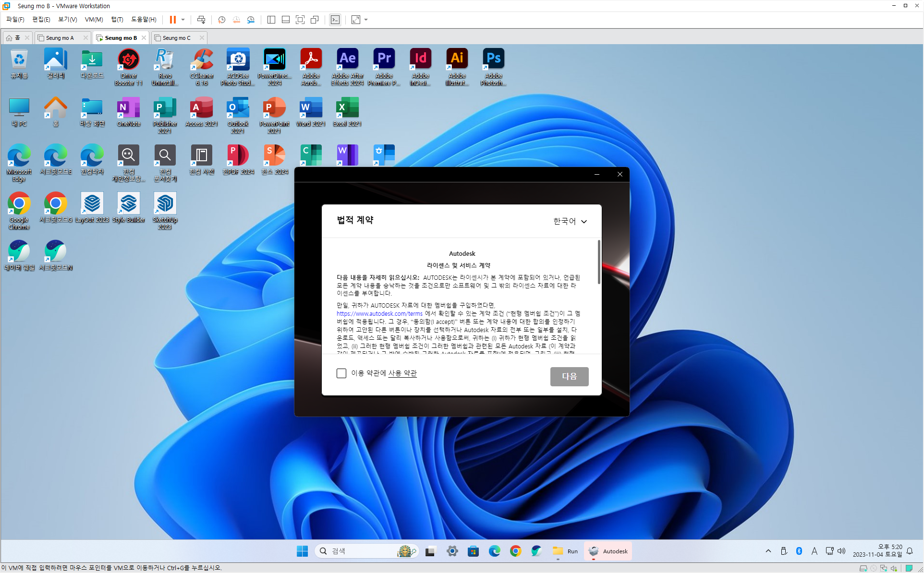Open snapshot manager icon
Image resolution: width=924 pixels, height=573 pixels.
(x=251, y=20)
